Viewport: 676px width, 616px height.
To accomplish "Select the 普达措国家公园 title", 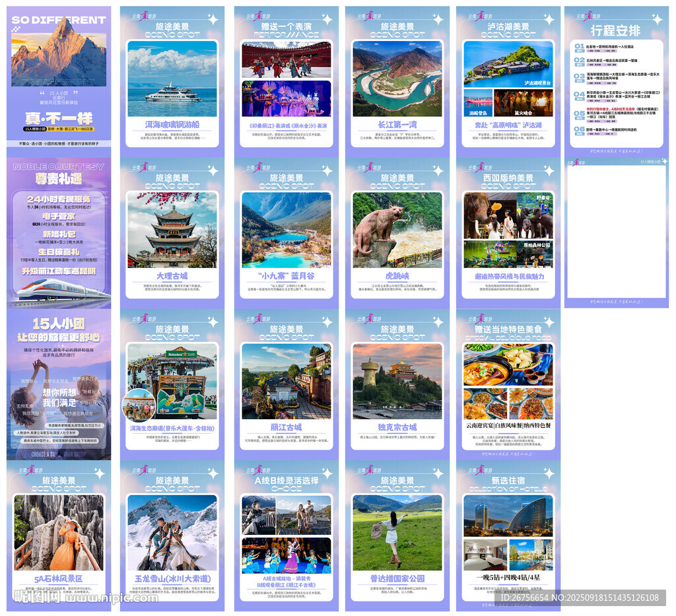I will (397, 578).
